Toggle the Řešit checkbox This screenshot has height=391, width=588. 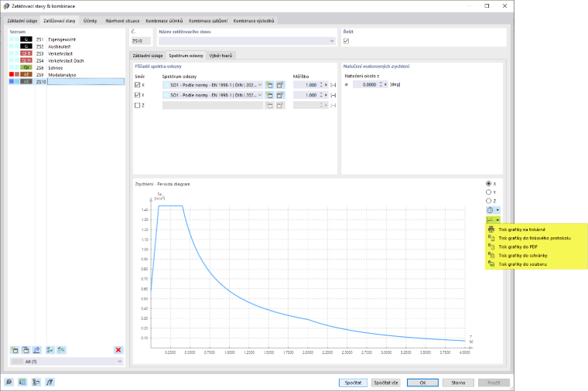click(346, 41)
